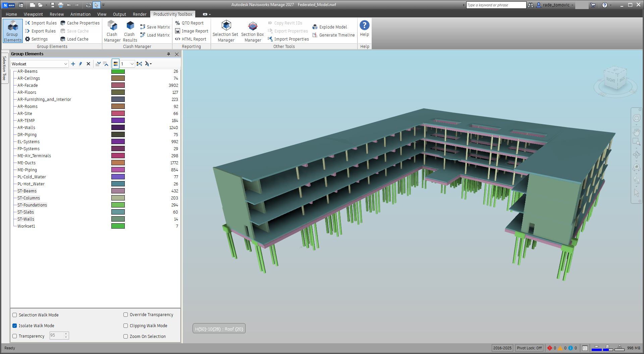This screenshot has height=354, width=644.
Task: Open Cache Properties
Action: point(80,23)
